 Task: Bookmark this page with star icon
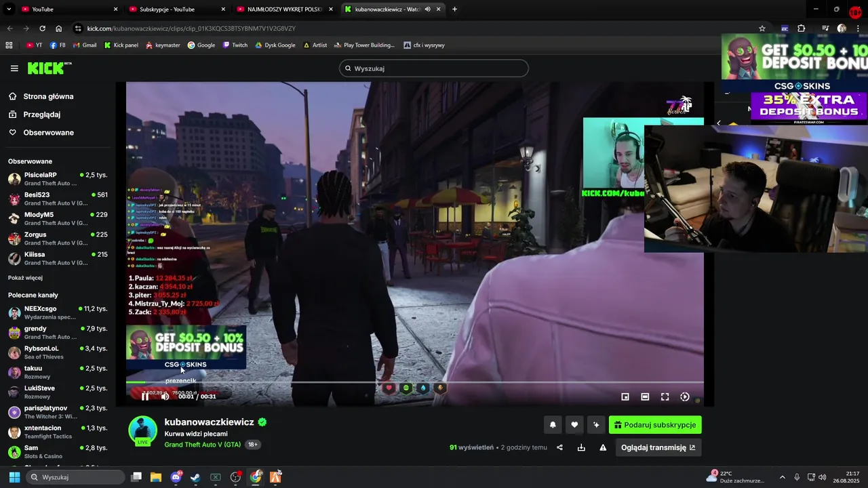pyautogui.click(x=762, y=28)
